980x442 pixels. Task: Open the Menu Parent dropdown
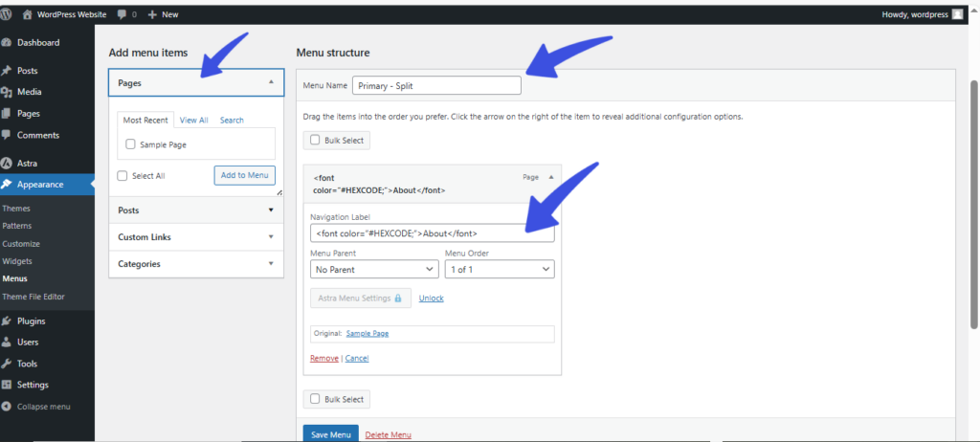(374, 270)
